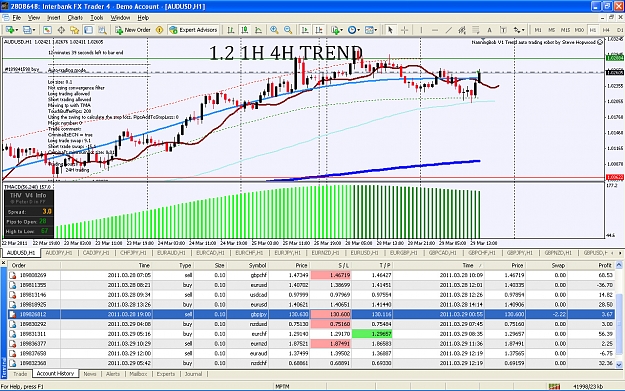Sort history by the Order column header

tap(34, 265)
